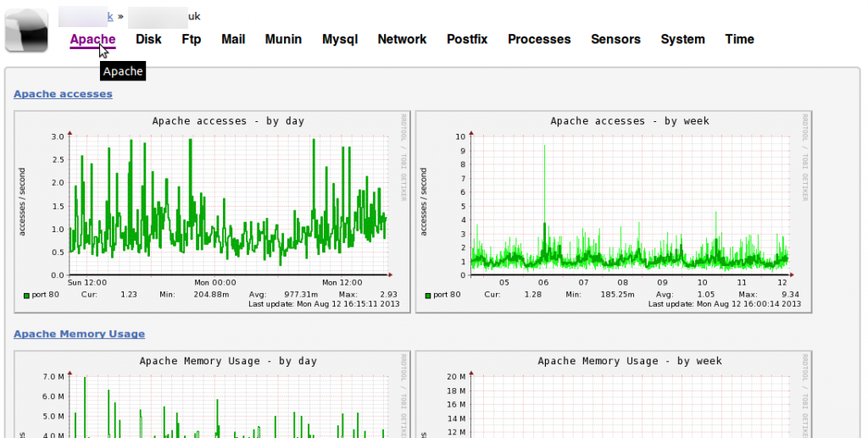Select the System category
This screenshot has width=868, height=438.
682,39
